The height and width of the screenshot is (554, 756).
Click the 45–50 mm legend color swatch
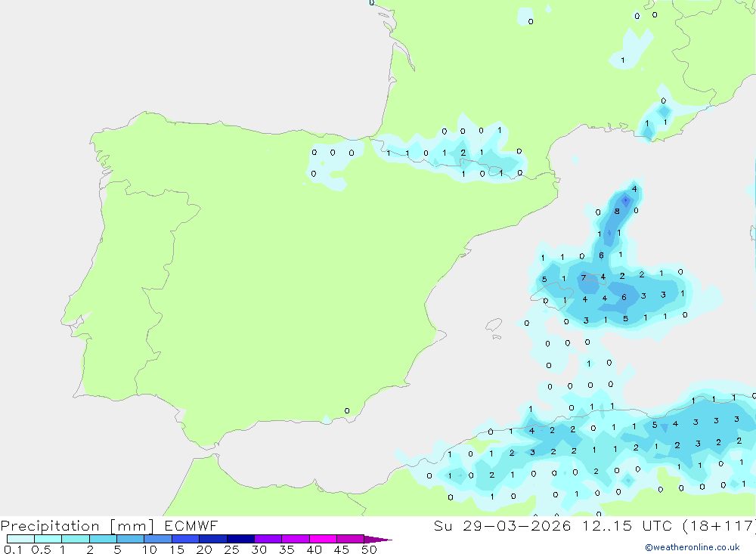351,539
